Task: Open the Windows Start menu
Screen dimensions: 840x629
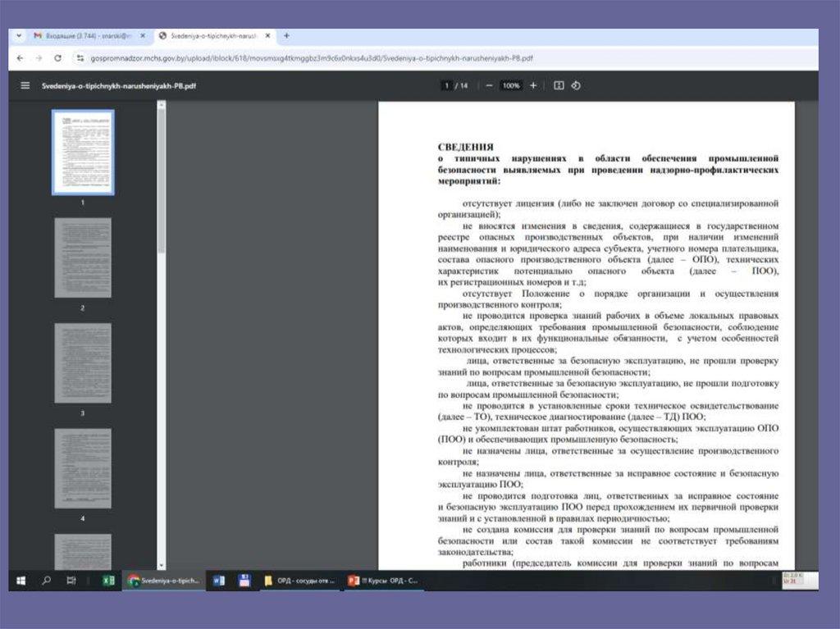Action: point(21,581)
